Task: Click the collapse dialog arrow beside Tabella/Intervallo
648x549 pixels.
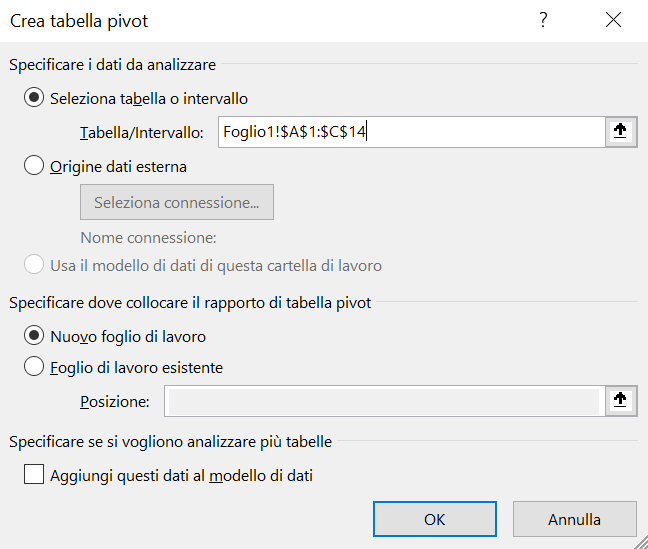Action: tap(621, 132)
